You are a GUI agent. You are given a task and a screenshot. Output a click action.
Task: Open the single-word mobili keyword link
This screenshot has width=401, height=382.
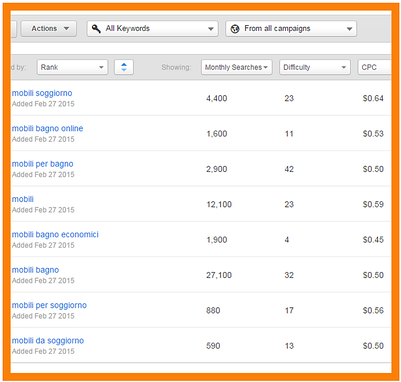(23, 199)
